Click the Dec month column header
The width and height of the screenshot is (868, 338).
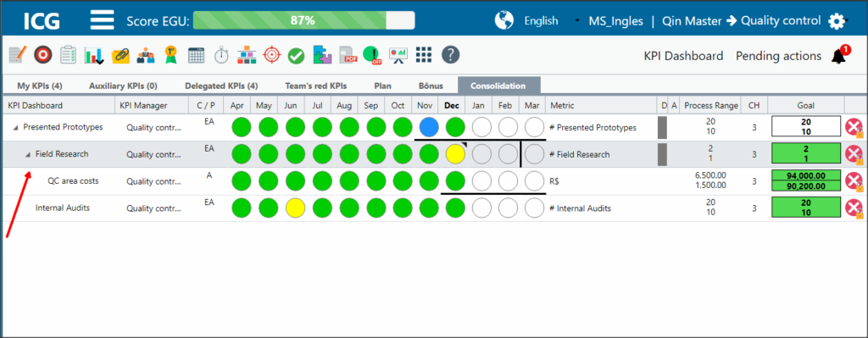pos(452,105)
